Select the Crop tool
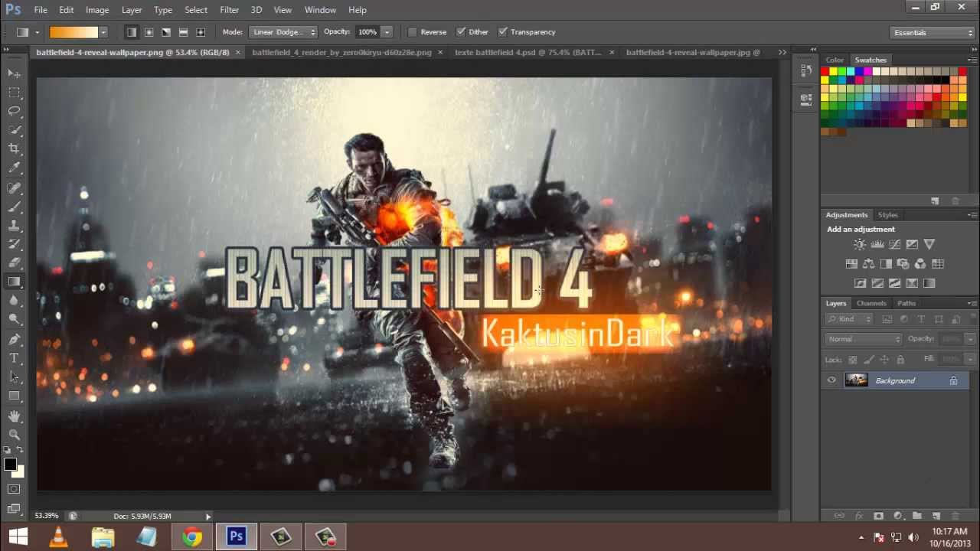980x551 pixels. coord(14,149)
